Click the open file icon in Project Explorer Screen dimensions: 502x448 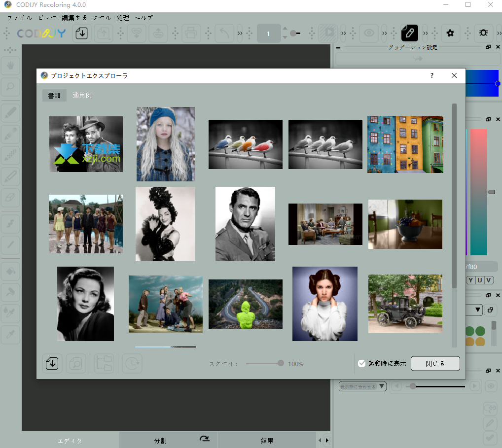coord(52,364)
